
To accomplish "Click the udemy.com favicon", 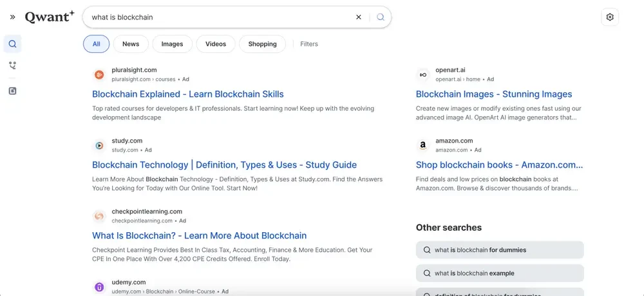I will (x=99, y=287).
